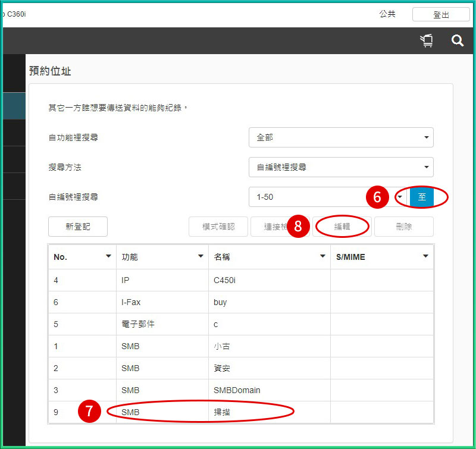
Task: Click the S/MIME column sort arrow
Action: click(425, 256)
